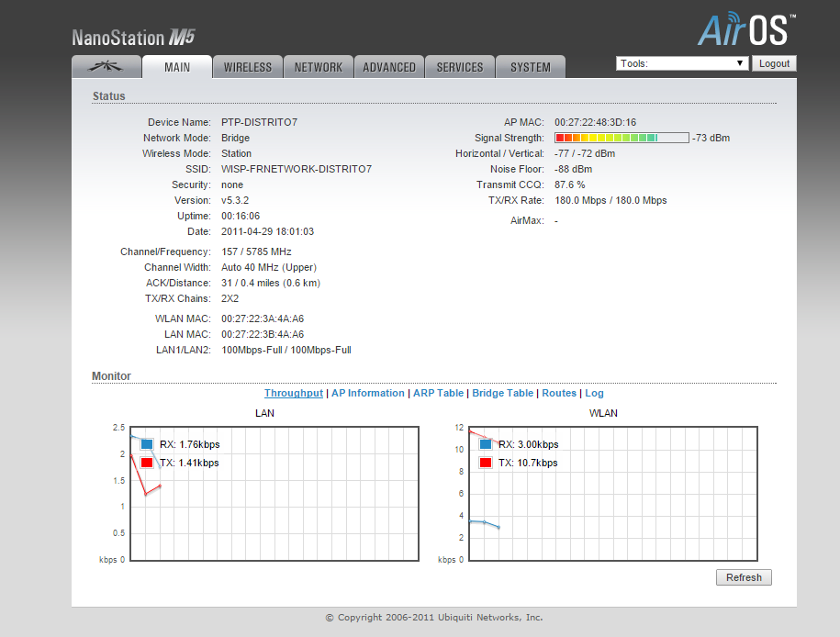This screenshot has width=840, height=637.
Task: Click ACK/Distance 31 / 0.4 miles value
Action: coord(271,283)
